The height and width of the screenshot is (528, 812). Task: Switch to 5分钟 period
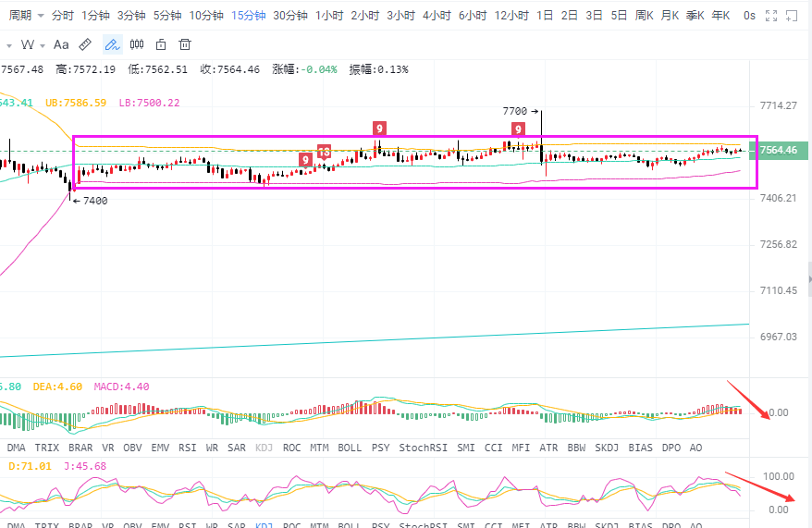(167, 16)
